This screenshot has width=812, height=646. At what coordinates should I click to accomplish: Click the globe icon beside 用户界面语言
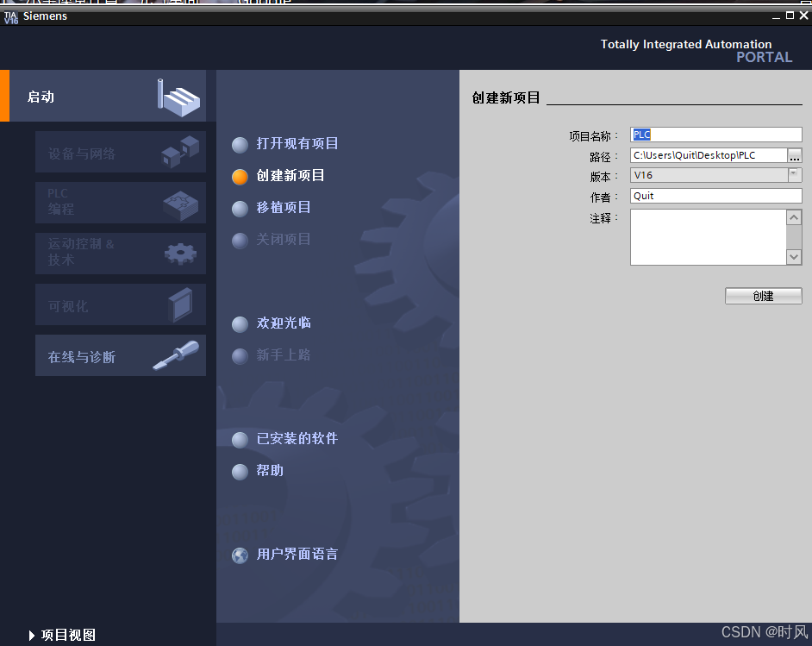coord(240,555)
